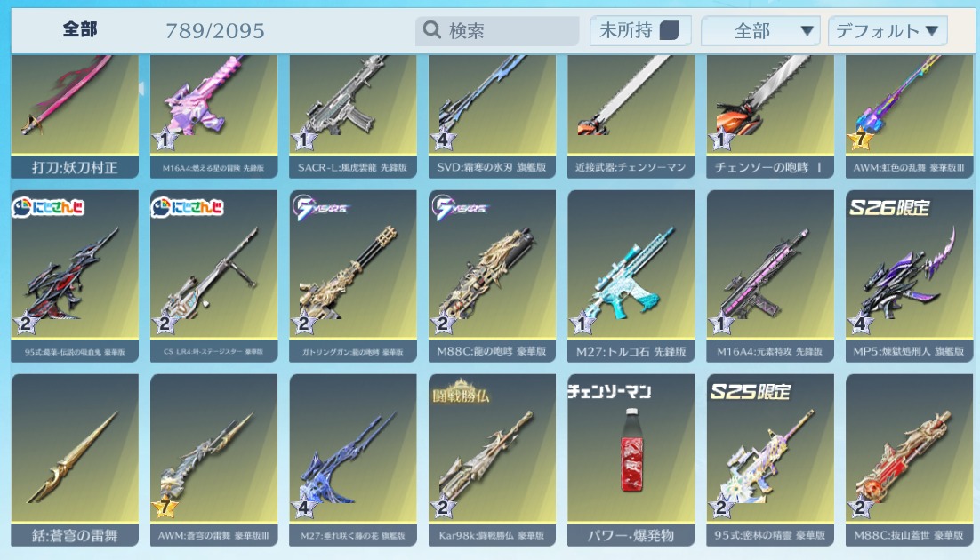Expand the 全部 filter dropdown
This screenshot has width=980, height=560.
coord(760,30)
